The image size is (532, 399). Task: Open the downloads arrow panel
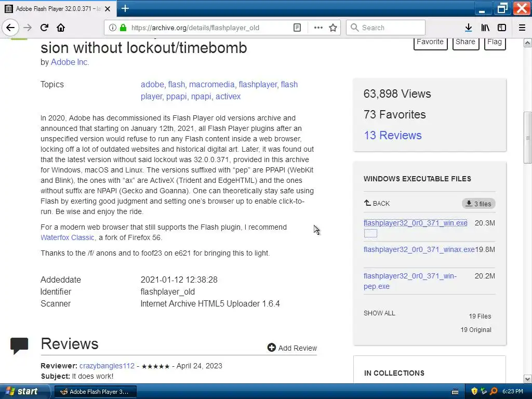468,28
